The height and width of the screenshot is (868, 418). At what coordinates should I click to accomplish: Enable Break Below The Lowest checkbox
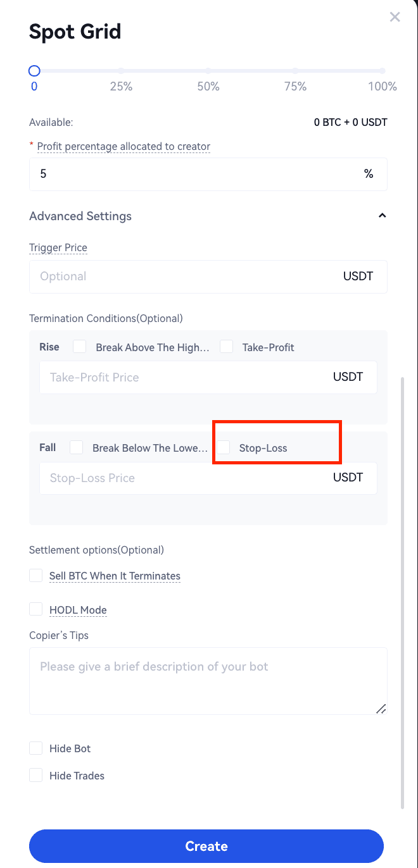click(x=77, y=447)
